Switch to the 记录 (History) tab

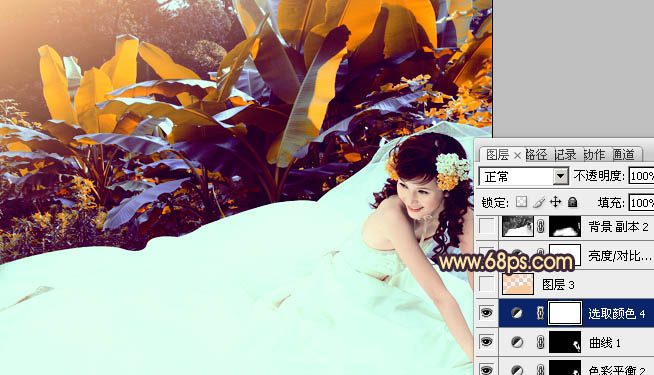tap(565, 155)
